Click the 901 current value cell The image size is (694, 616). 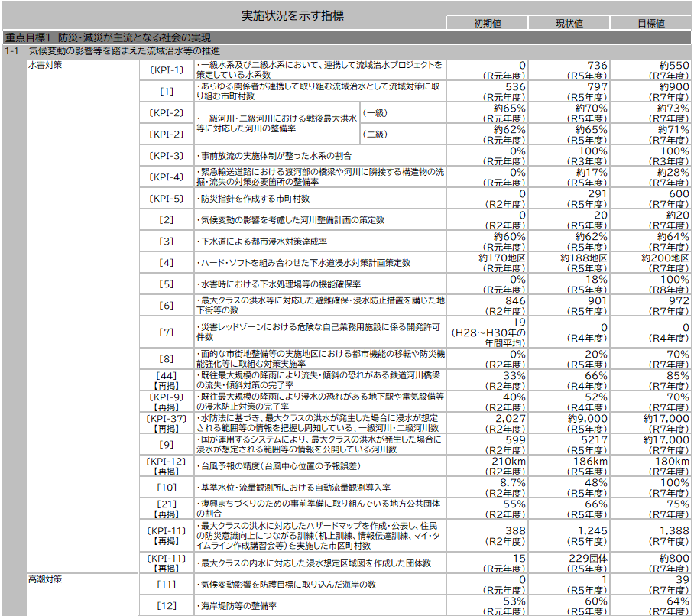(x=569, y=306)
